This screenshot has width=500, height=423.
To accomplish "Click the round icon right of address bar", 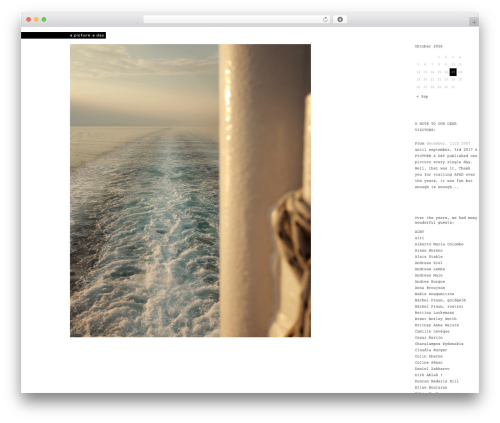I will tap(340, 20).
